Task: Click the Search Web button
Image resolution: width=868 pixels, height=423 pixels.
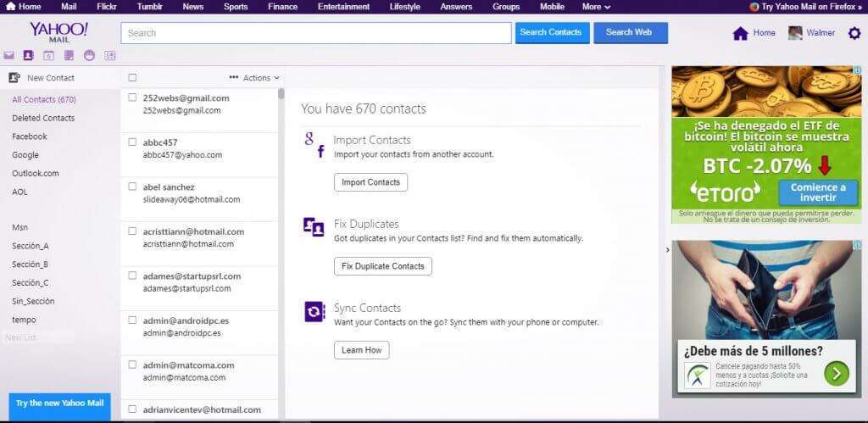Action: [x=631, y=33]
